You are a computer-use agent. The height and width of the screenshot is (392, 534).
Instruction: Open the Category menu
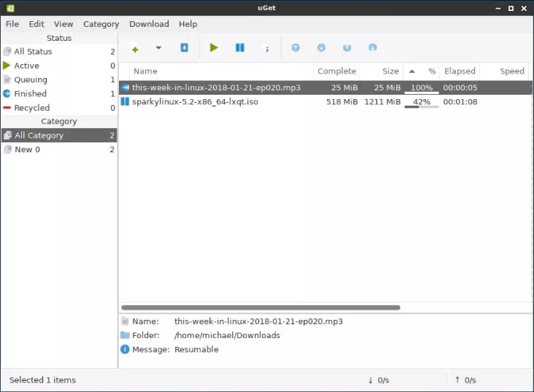click(101, 24)
